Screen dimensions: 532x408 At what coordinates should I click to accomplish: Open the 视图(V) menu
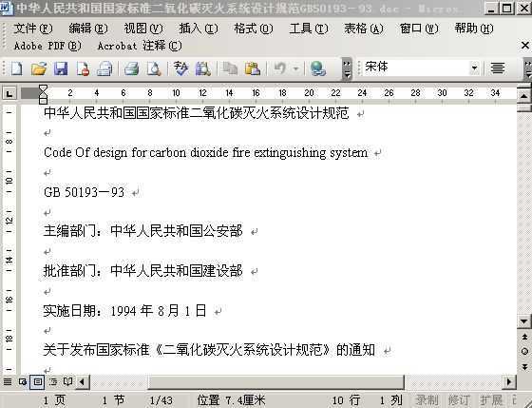coord(143,29)
